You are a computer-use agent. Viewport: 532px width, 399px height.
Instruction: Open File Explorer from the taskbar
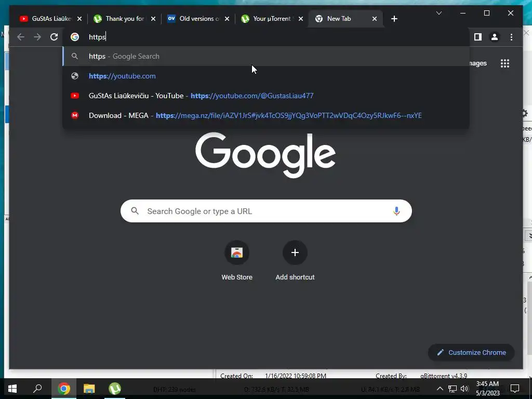point(89,389)
